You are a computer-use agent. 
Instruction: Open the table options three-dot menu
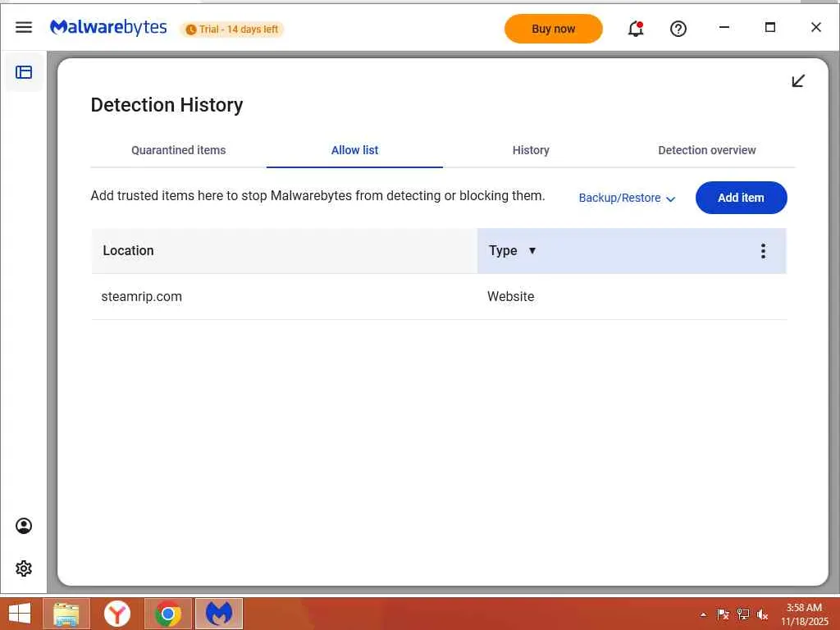click(x=763, y=251)
